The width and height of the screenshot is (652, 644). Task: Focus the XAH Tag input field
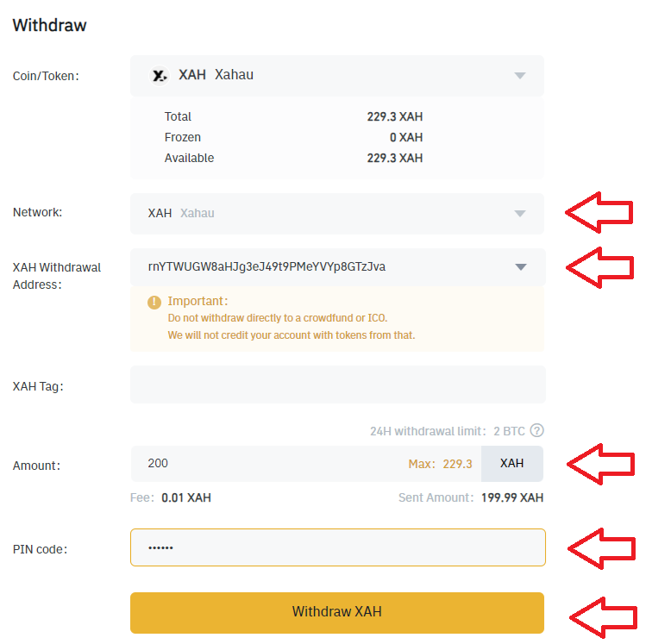point(337,385)
